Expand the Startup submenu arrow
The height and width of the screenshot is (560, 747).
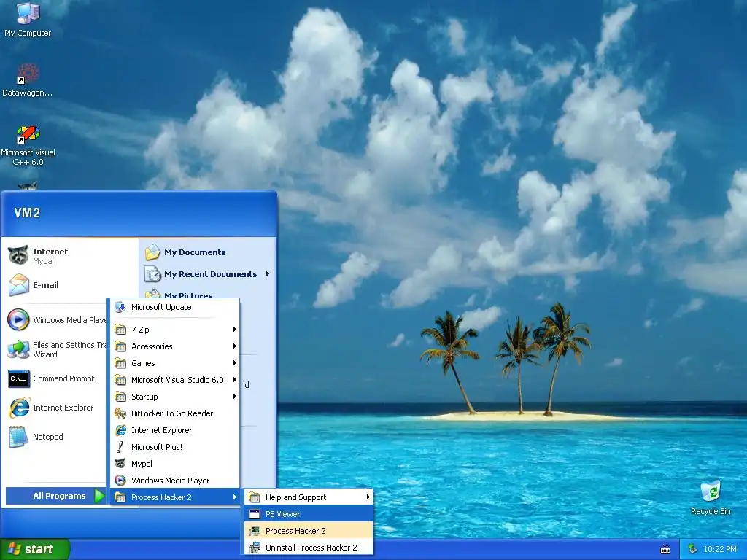pyautogui.click(x=234, y=396)
